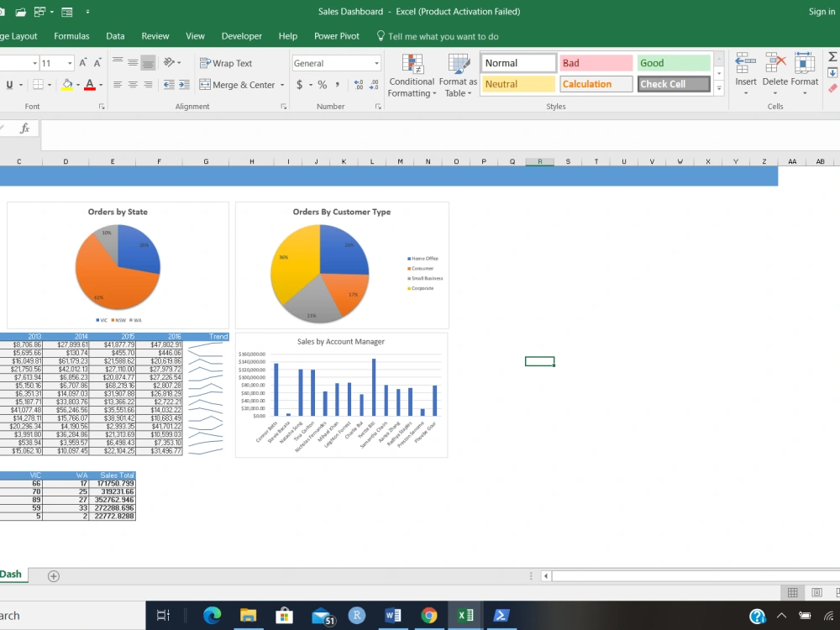Select column R header

click(539, 161)
